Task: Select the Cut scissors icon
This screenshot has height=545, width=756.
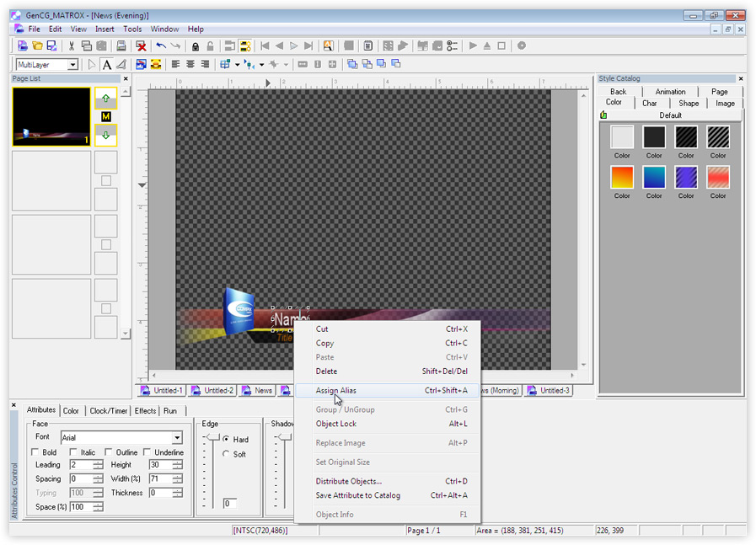Action: click(x=72, y=45)
